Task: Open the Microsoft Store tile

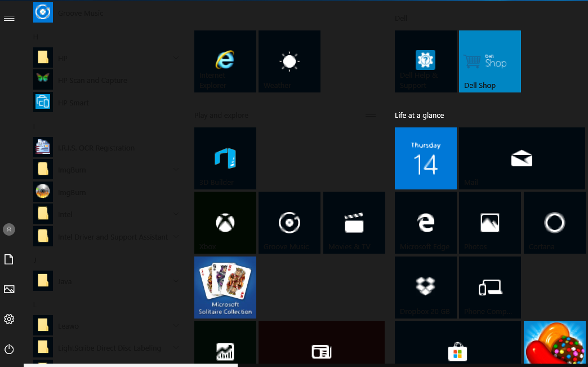Action: point(457,342)
